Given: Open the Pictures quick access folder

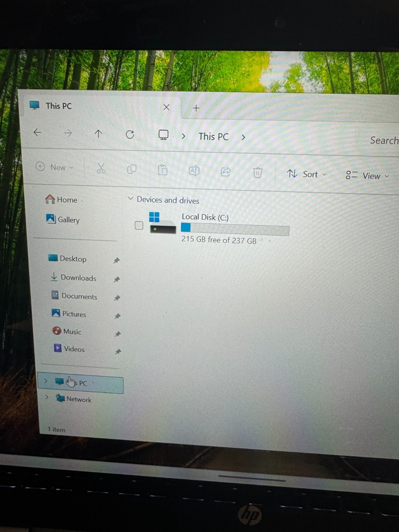Looking at the screenshot, I should click(69, 314).
